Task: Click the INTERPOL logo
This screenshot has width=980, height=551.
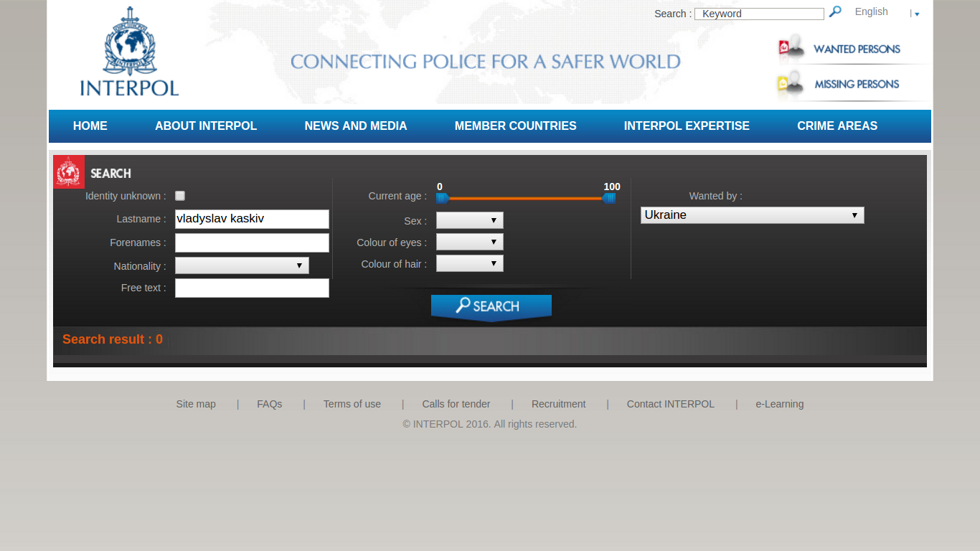Action: click(129, 52)
